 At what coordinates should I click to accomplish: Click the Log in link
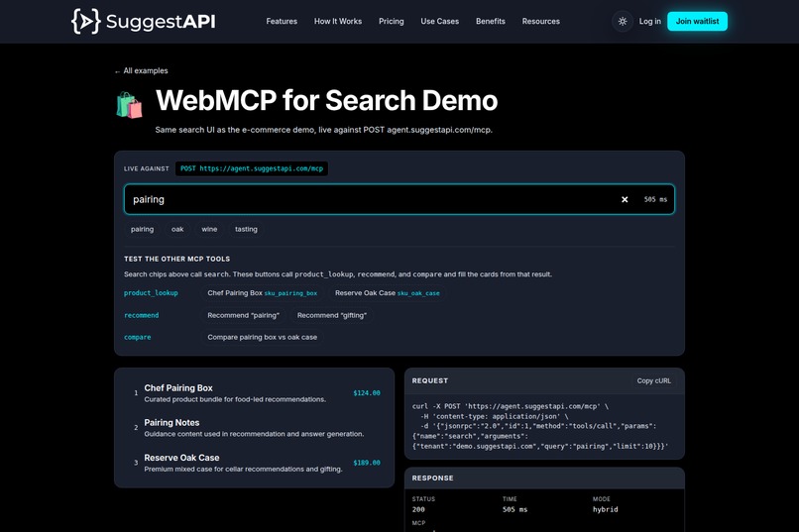tap(649, 22)
